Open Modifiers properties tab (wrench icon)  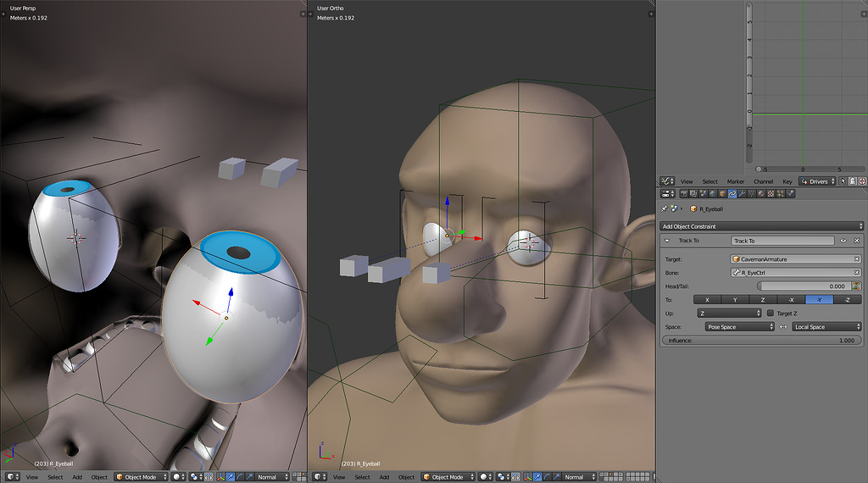tap(743, 194)
